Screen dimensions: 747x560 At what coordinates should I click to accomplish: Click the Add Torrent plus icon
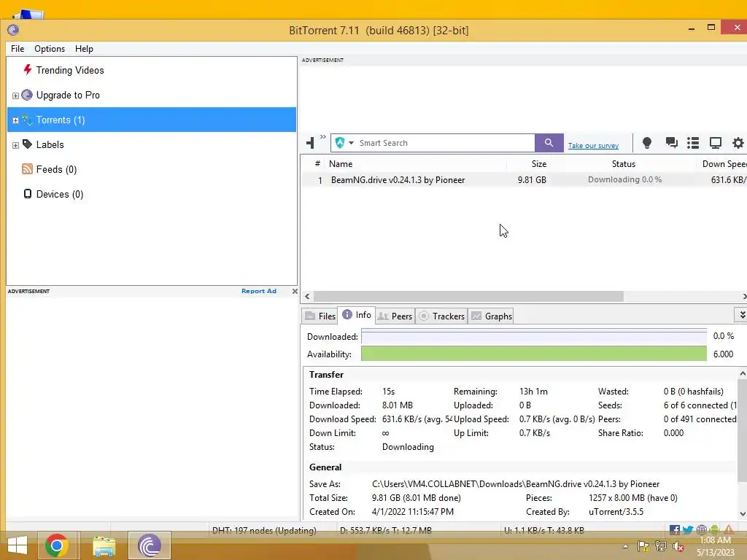click(x=310, y=143)
